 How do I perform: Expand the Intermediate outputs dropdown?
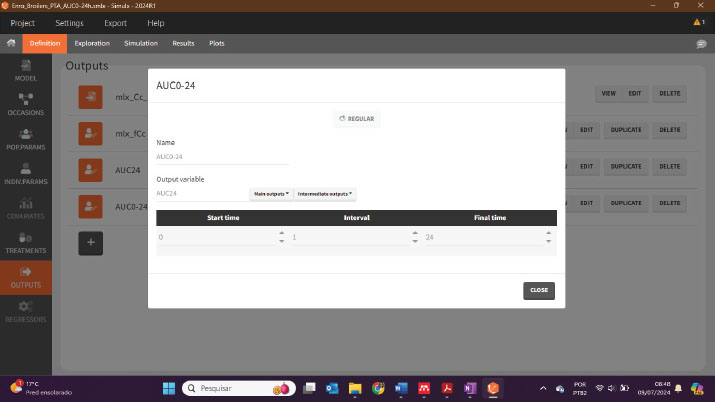pos(325,194)
